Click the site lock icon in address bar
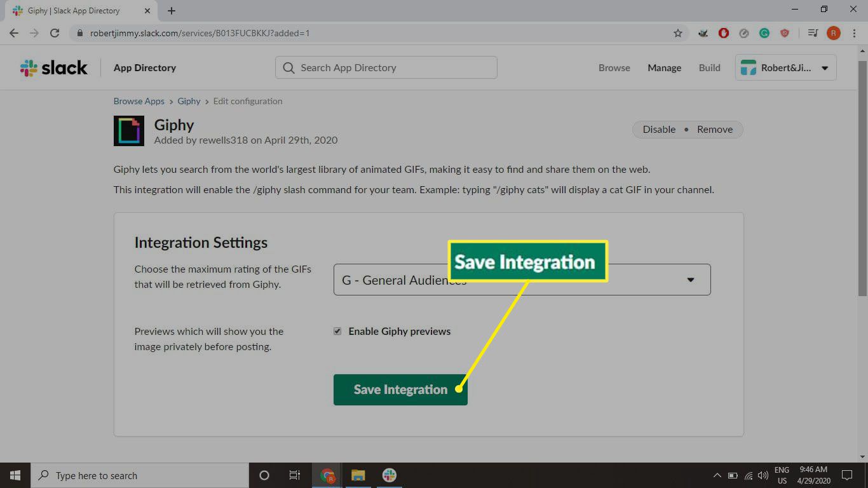 point(80,33)
